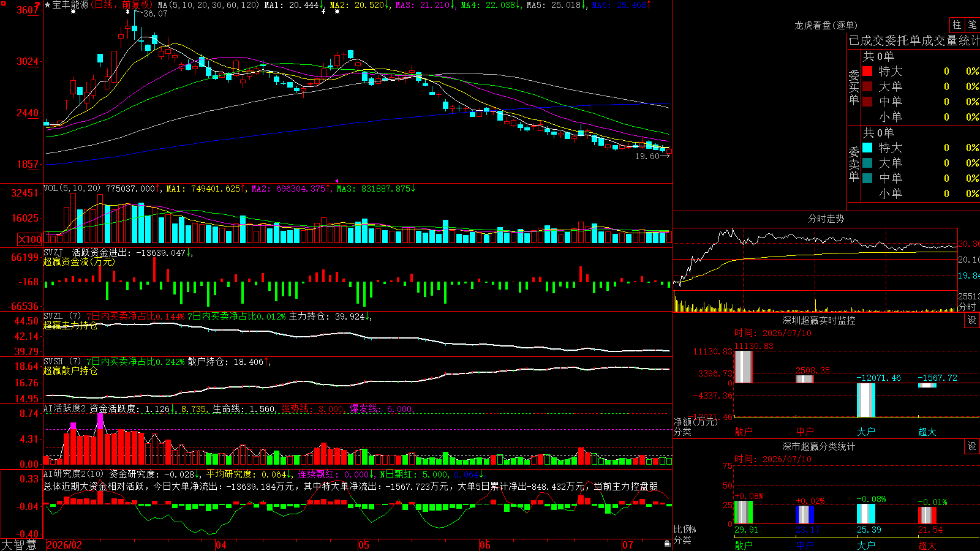Open 设 settings for 深市超赢分类统计

[972, 446]
